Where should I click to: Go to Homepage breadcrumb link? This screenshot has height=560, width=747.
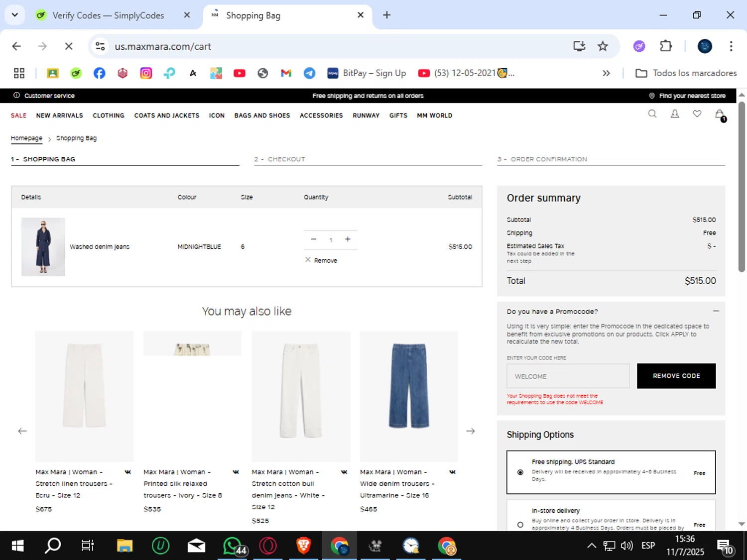point(26,138)
